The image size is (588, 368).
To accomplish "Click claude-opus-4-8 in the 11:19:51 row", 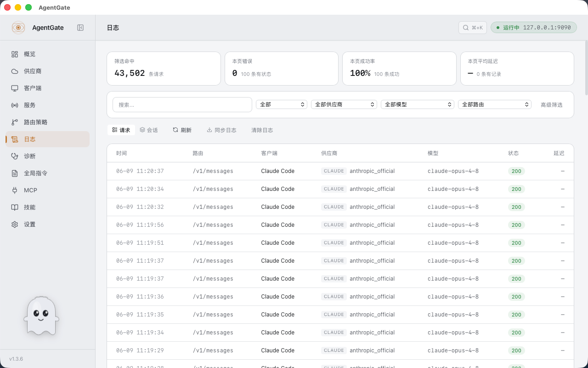I will (453, 243).
